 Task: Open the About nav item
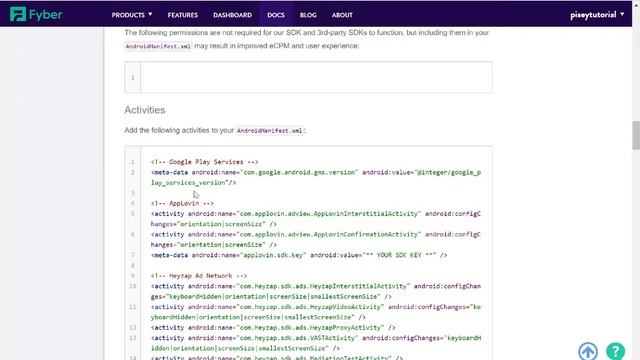click(x=342, y=15)
